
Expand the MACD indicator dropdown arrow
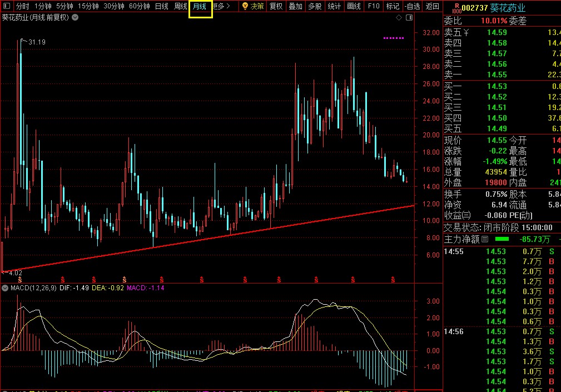click(5, 288)
